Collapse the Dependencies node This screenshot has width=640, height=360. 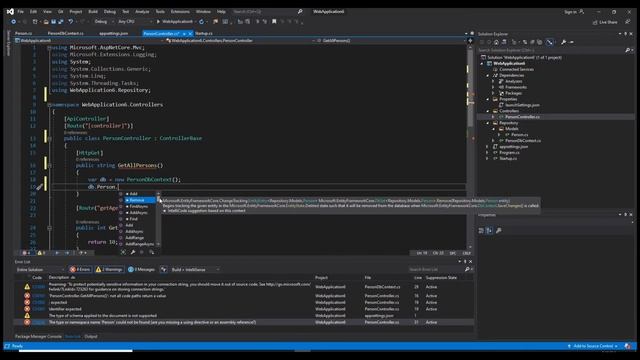click(488, 76)
